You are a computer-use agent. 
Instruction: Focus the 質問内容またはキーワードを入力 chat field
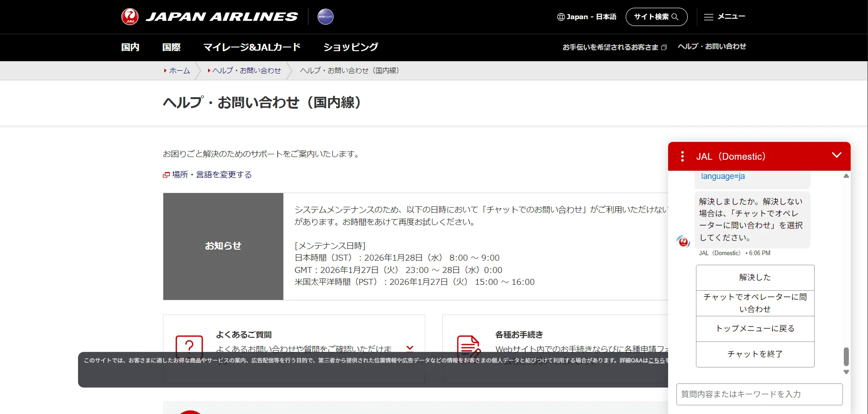click(759, 394)
